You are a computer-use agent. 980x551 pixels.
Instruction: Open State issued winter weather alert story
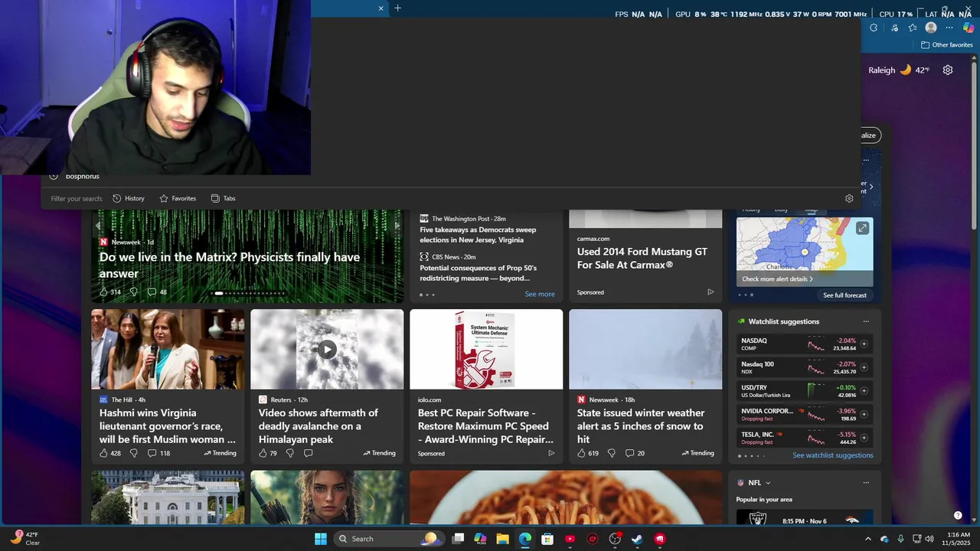pyautogui.click(x=641, y=425)
